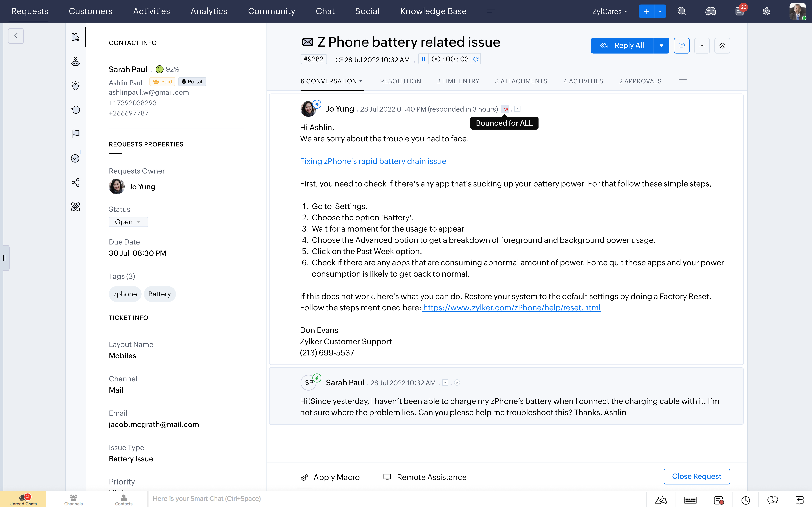Screen dimensions: 812x507
Task: Click the layers stack icon near ticket title
Action: pyautogui.click(x=722, y=46)
